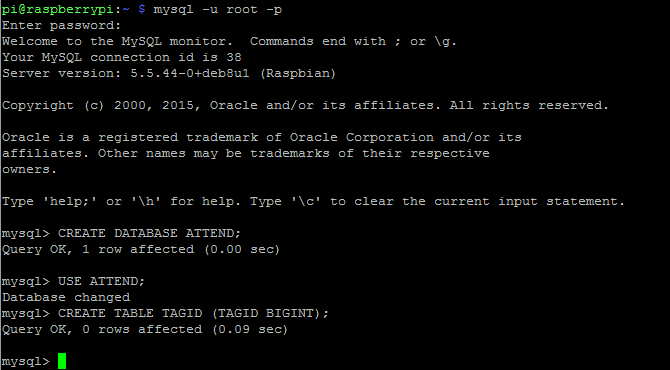The image size is (670, 370).
Task: Click the '(Raspbian)' text in server version
Action: coord(298,73)
